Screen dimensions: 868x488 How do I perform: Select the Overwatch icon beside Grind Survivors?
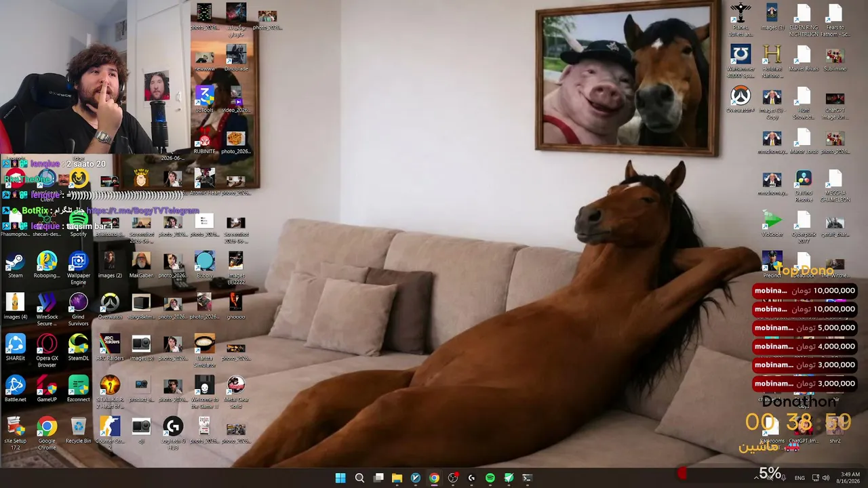point(109,306)
